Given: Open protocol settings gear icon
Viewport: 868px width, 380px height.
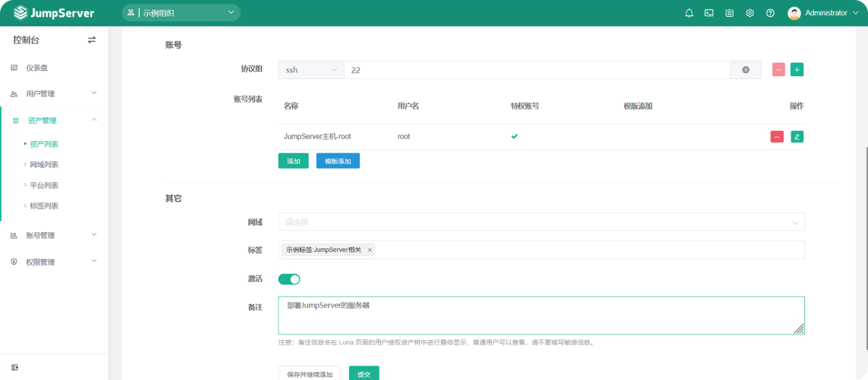Looking at the screenshot, I should 746,70.
